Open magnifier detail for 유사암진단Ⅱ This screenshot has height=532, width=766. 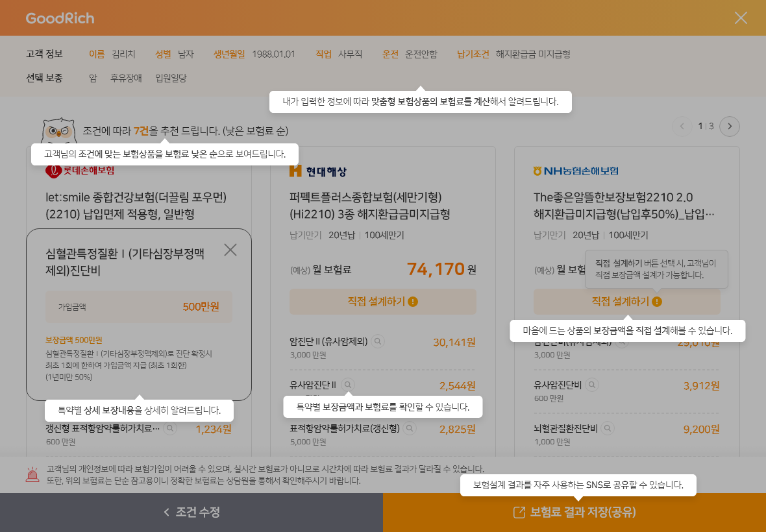click(348, 385)
